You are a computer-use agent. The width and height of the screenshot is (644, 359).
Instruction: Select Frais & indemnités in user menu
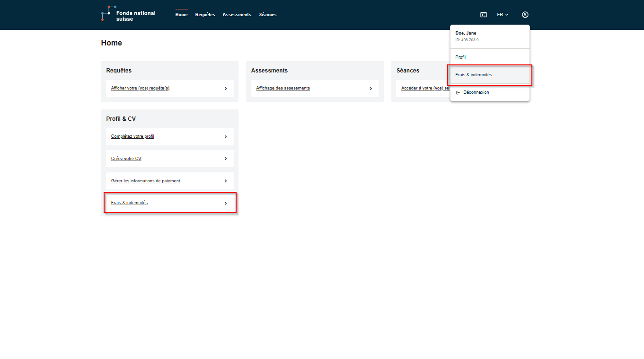pyautogui.click(x=474, y=75)
